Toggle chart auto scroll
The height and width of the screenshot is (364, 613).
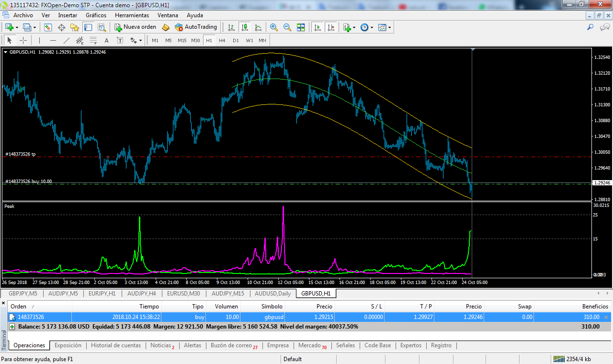tap(317, 27)
